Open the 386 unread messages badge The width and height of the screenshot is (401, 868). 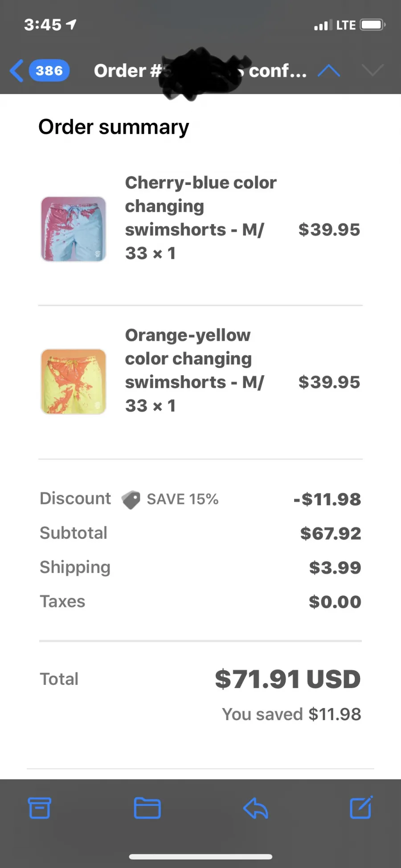click(49, 71)
